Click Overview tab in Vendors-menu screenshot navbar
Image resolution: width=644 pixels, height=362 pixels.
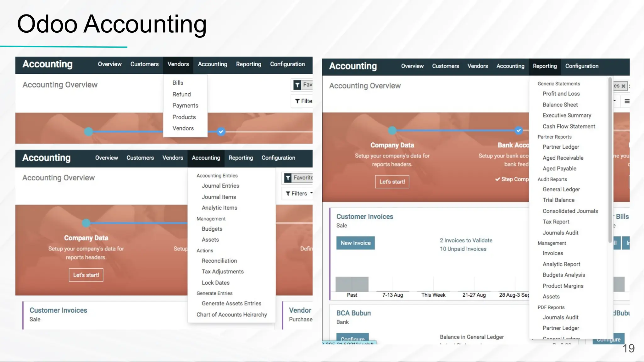(109, 64)
